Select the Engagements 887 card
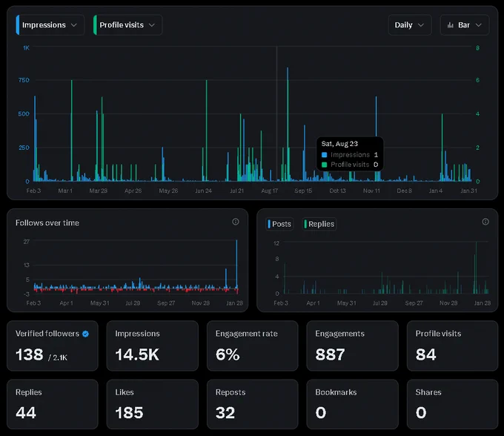This screenshot has width=504, height=436. 352,346
